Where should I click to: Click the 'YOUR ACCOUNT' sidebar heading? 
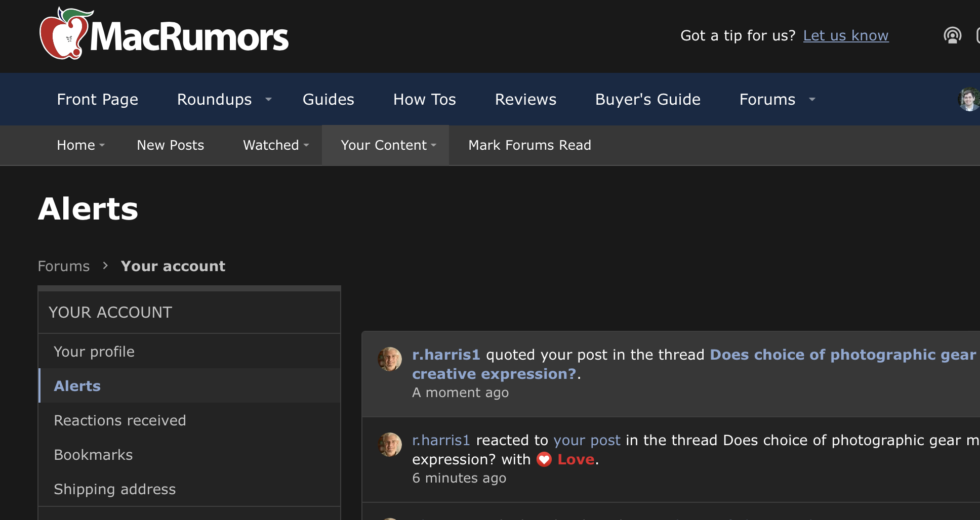pyautogui.click(x=110, y=312)
